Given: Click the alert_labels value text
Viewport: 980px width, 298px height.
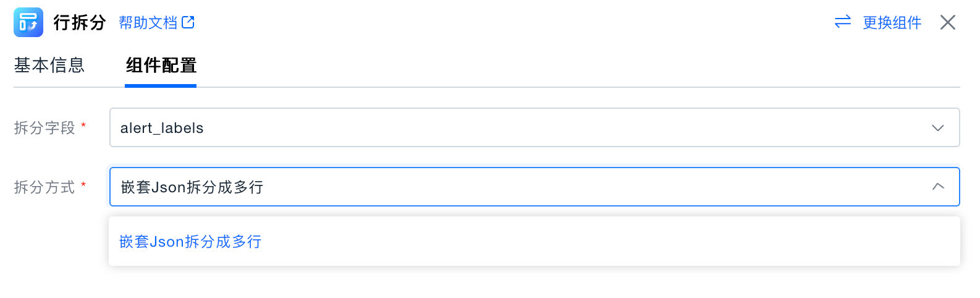Looking at the screenshot, I should [162, 128].
